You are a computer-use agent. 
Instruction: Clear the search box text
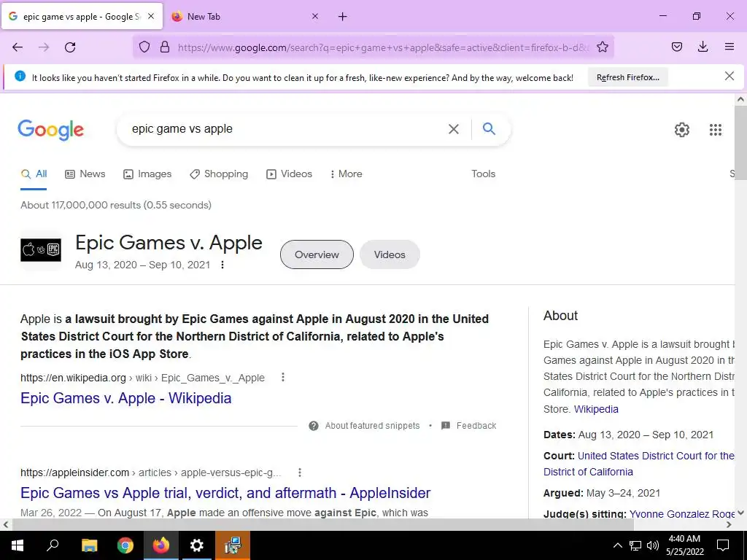point(454,129)
